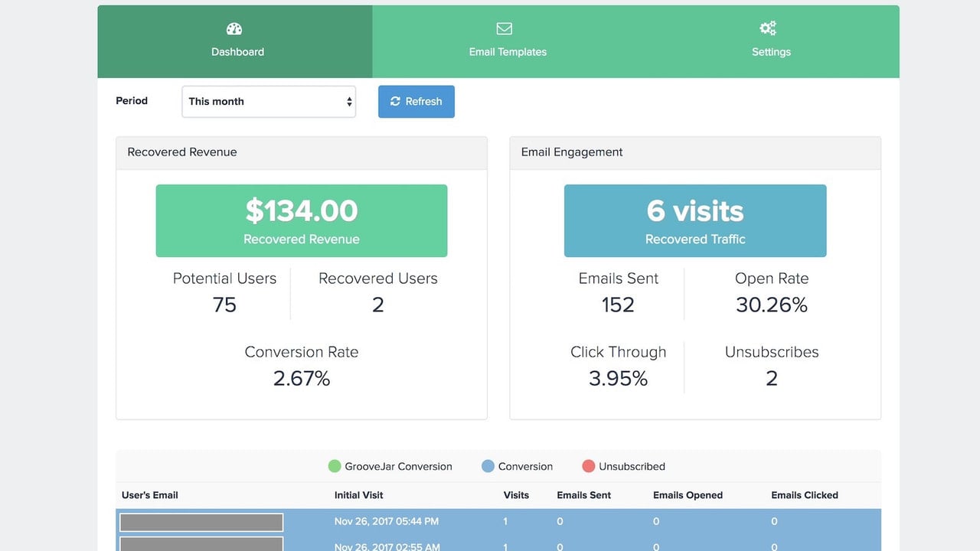Click the Settings gears icon
Viewport: 980px width, 551px height.
768,29
